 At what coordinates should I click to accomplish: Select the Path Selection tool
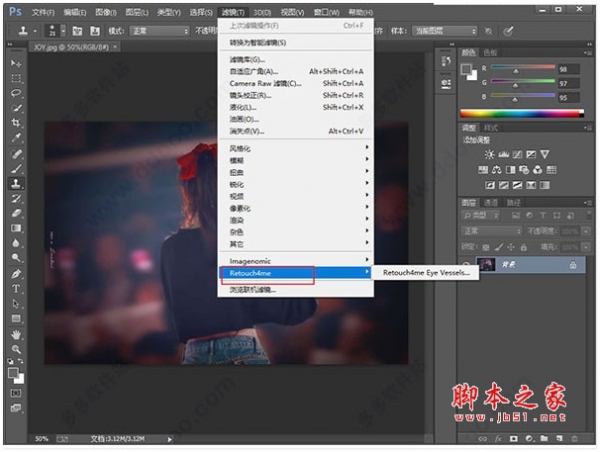[16, 304]
